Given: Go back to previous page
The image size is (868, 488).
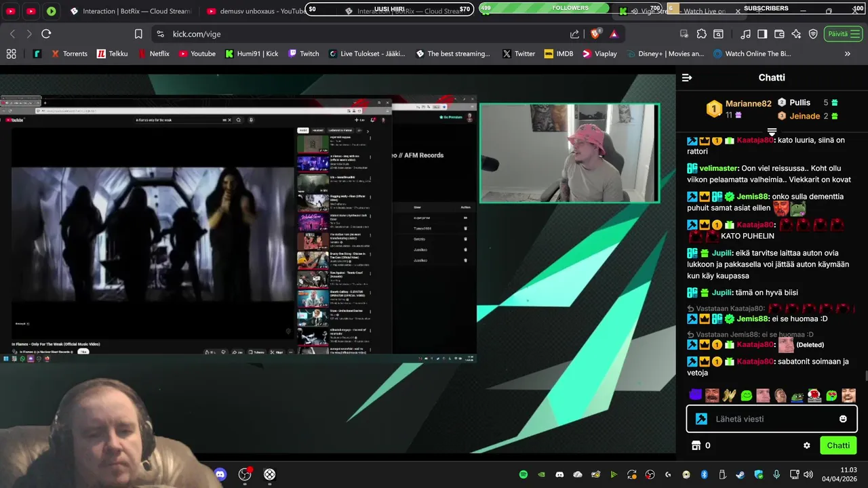Looking at the screenshot, I should coord(12,34).
